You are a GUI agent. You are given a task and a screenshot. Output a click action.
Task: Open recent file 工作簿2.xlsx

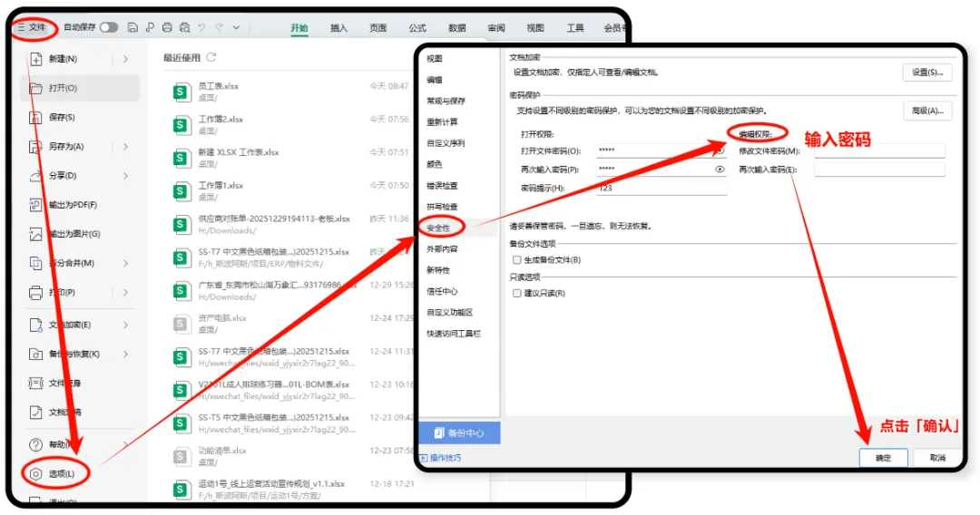tap(290, 125)
